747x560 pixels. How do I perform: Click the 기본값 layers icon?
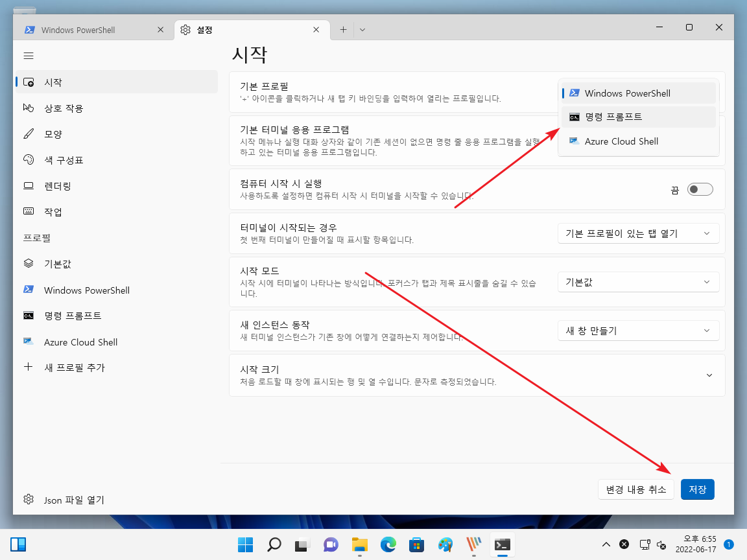pos(29,263)
